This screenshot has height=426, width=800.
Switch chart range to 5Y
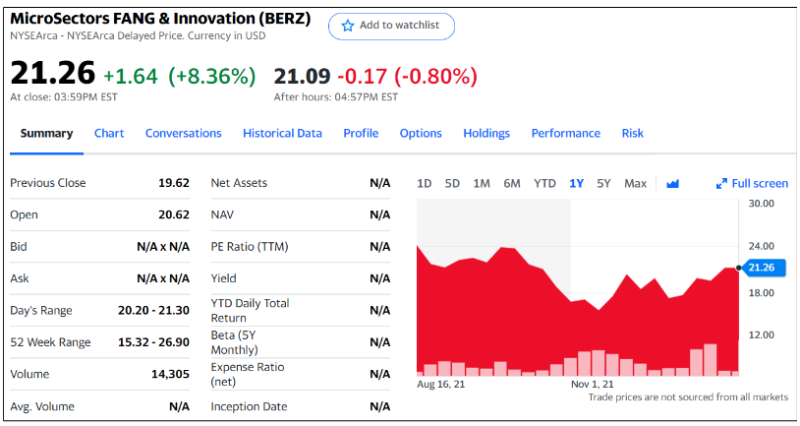tap(604, 183)
